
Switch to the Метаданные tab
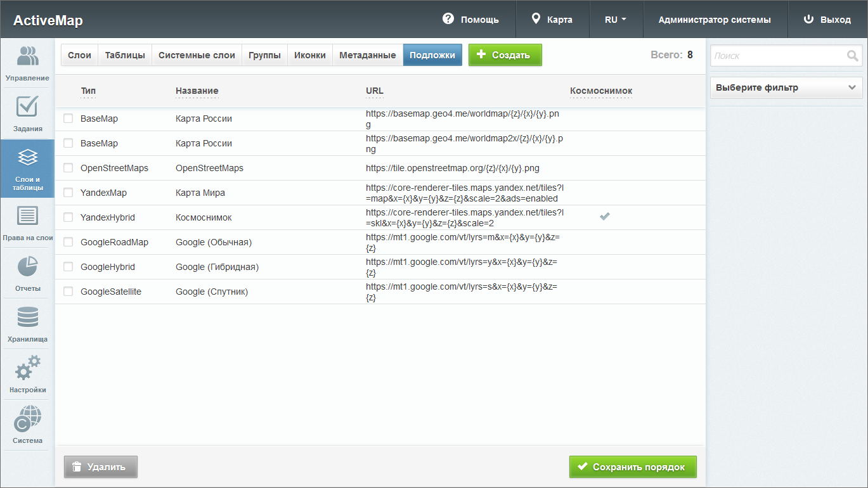(367, 55)
